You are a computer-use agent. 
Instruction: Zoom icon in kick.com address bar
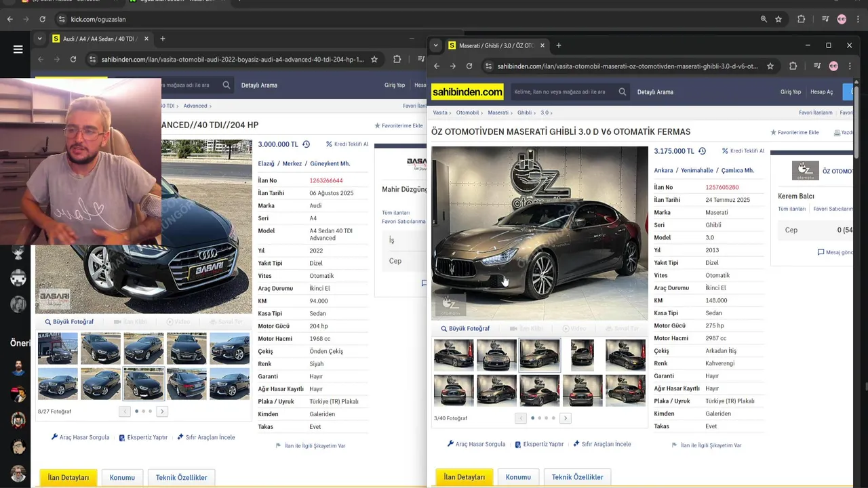point(764,19)
